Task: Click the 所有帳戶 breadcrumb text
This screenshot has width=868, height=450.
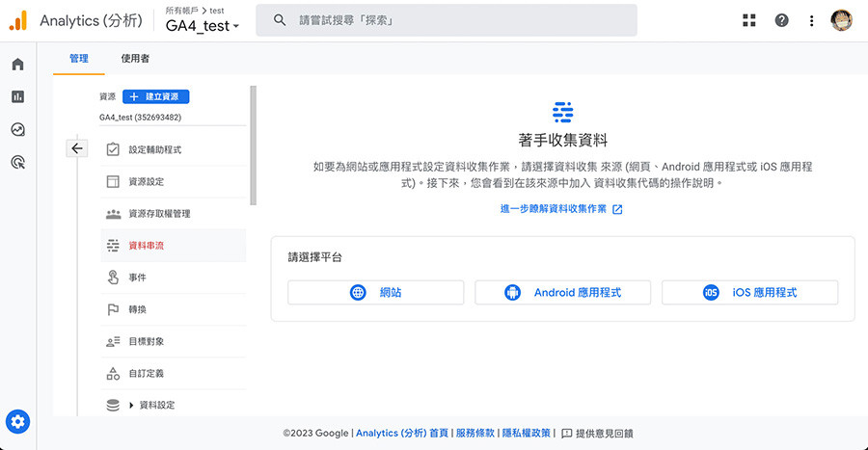Action: click(181, 11)
